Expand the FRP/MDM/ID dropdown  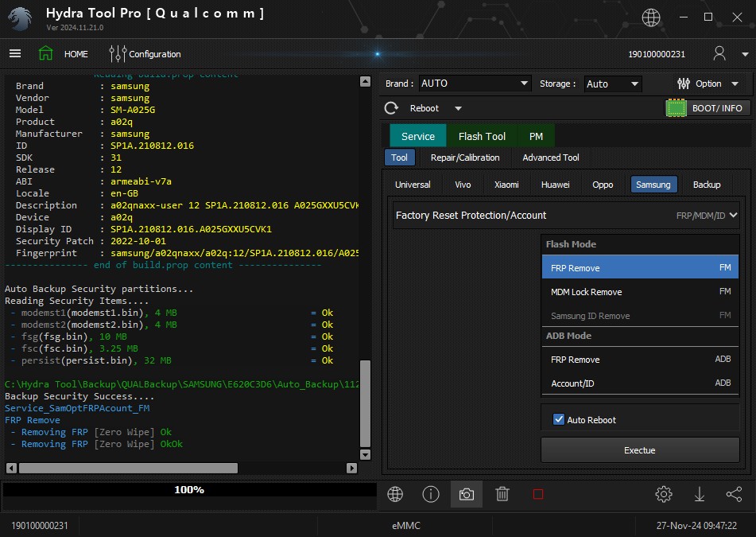click(707, 215)
